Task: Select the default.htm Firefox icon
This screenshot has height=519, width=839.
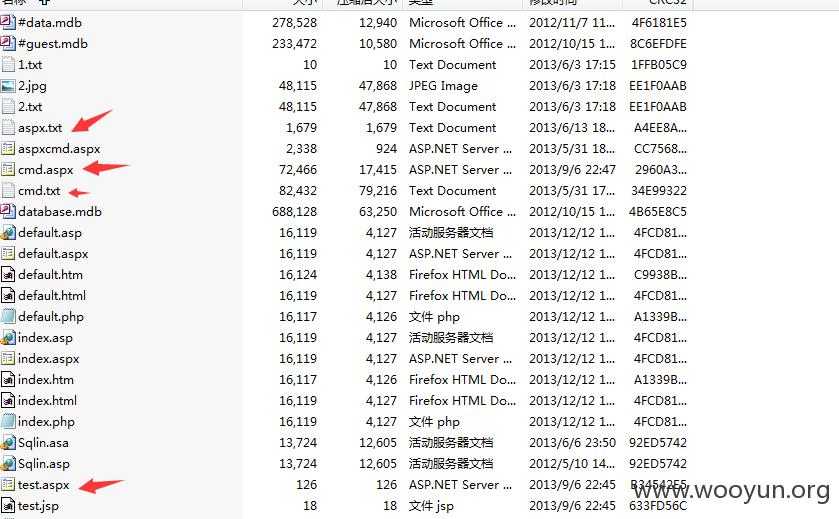Action: pos(8,274)
